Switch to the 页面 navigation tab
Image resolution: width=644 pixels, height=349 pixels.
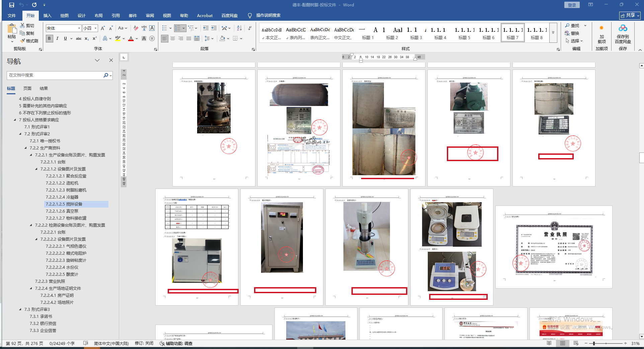point(27,89)
